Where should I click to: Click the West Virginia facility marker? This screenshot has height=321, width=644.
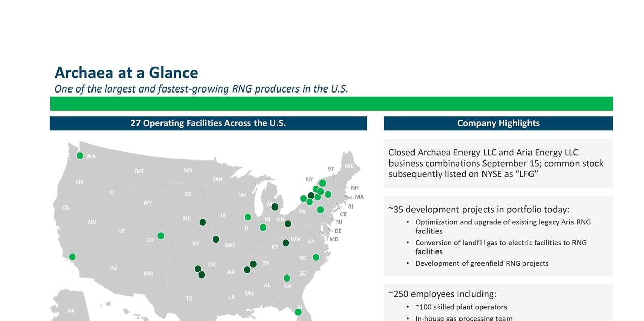285,242
